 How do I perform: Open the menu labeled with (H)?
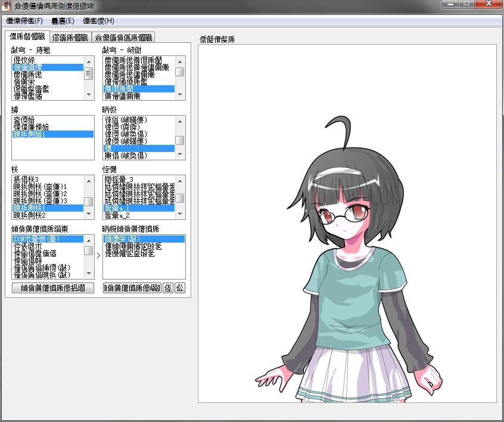[98, 21]
